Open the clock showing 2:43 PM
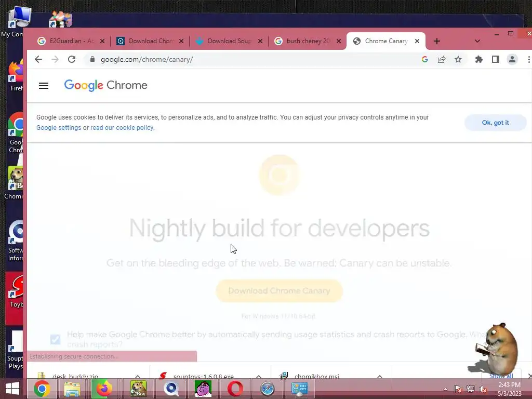Image resolution: width=532 pixels, height=399 pixels. pos(509,389)
